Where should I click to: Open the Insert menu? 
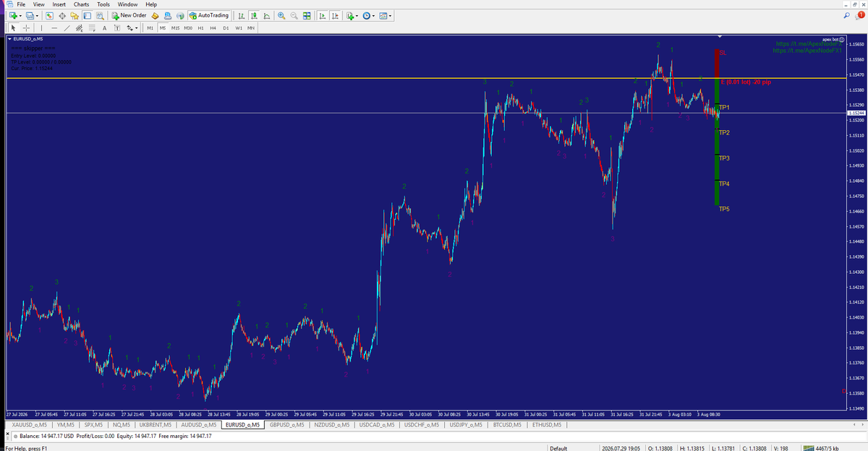(x=59, y=4)
